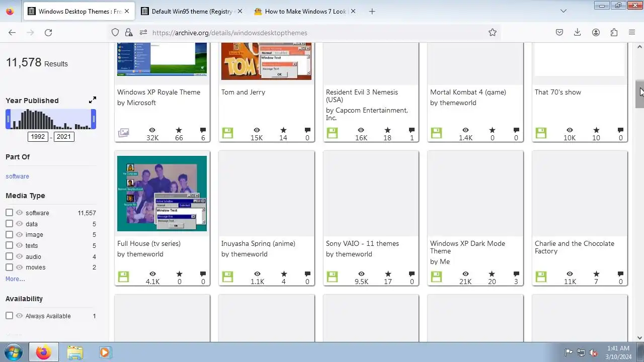The height and width of the screenshot is (362, 644).
Task: Close the Default Win95 theme tab
Action: tap(239, 11)
